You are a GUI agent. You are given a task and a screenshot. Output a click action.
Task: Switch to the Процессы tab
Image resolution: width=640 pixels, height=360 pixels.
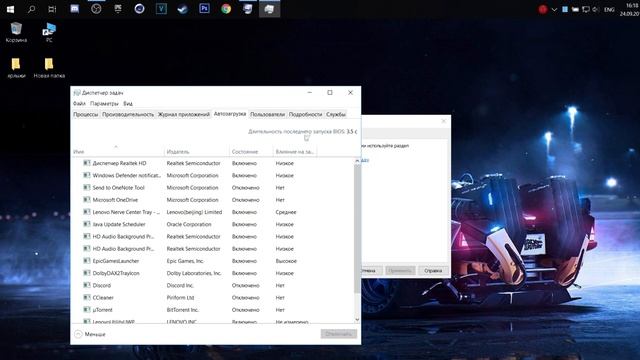click(85, 115)
